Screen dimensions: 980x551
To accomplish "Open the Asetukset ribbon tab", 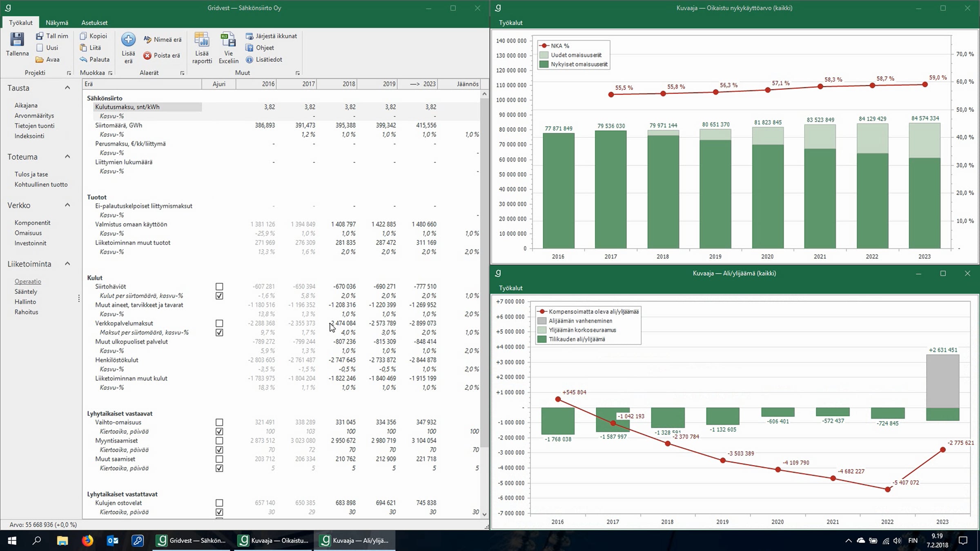I will point(94,23).
